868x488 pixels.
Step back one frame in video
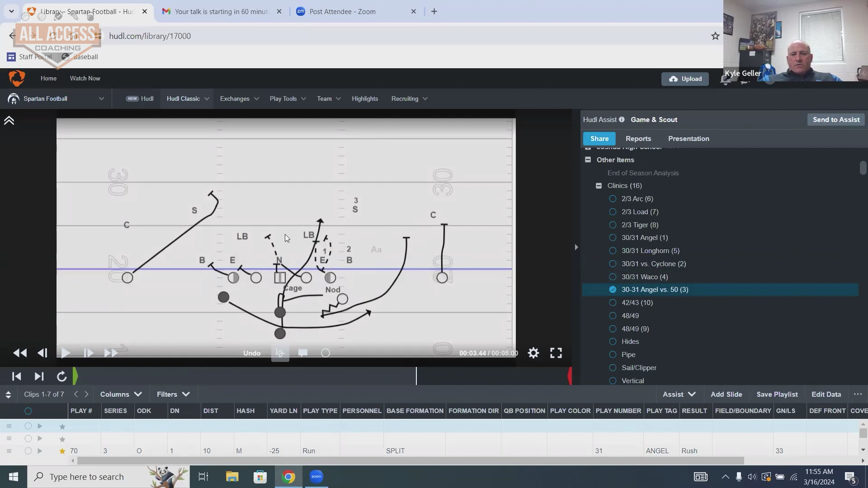tap(42, 353)
